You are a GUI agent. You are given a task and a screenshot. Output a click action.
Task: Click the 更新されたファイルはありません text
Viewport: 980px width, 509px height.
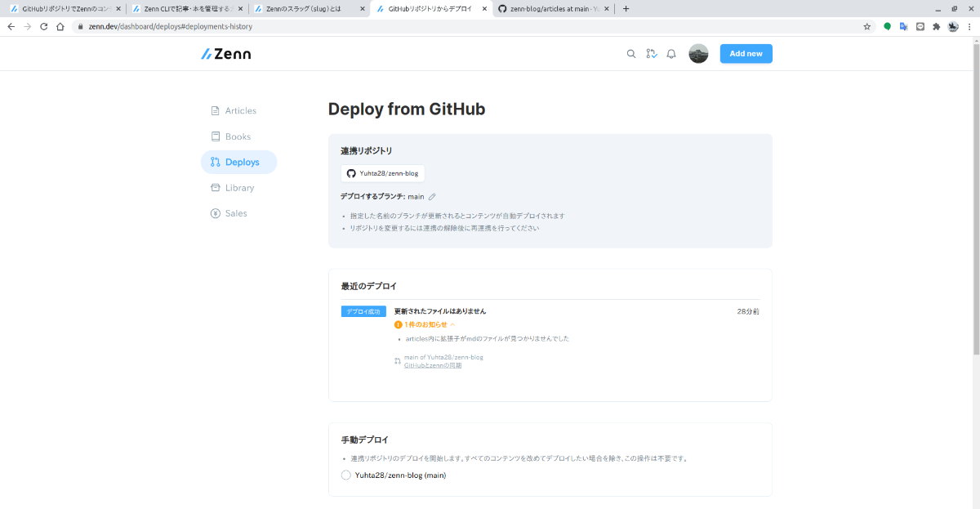[440, 311]
